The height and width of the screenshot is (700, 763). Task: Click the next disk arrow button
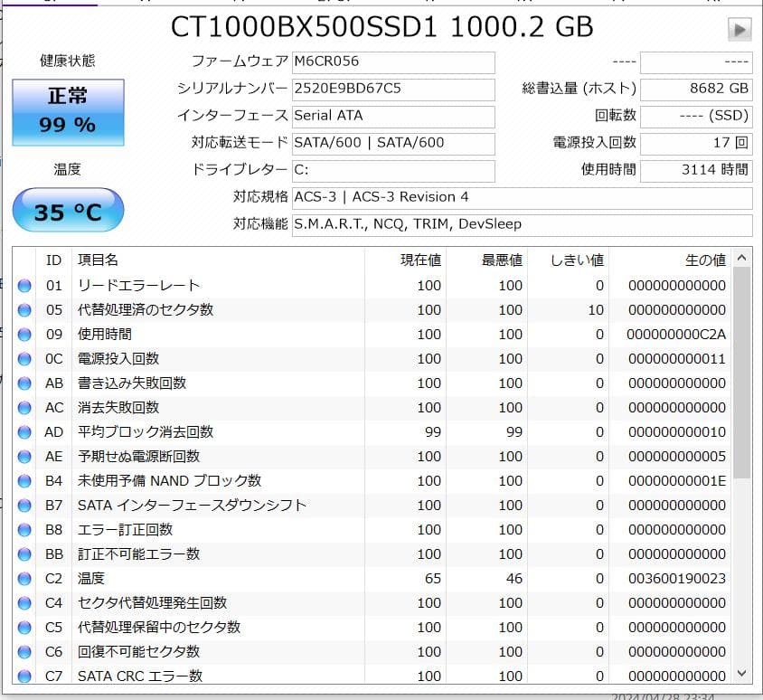point(739,30)
